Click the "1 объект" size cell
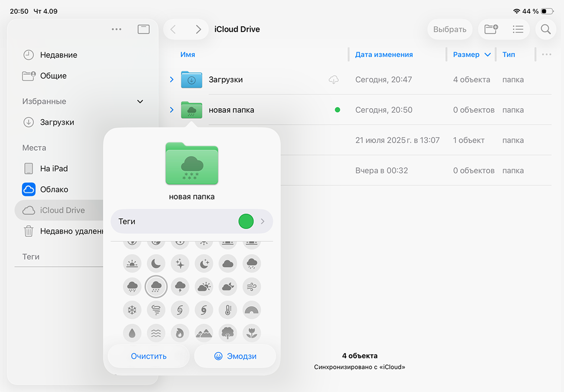The height and width of the screenshot is (392, 564). click(469, 140)
